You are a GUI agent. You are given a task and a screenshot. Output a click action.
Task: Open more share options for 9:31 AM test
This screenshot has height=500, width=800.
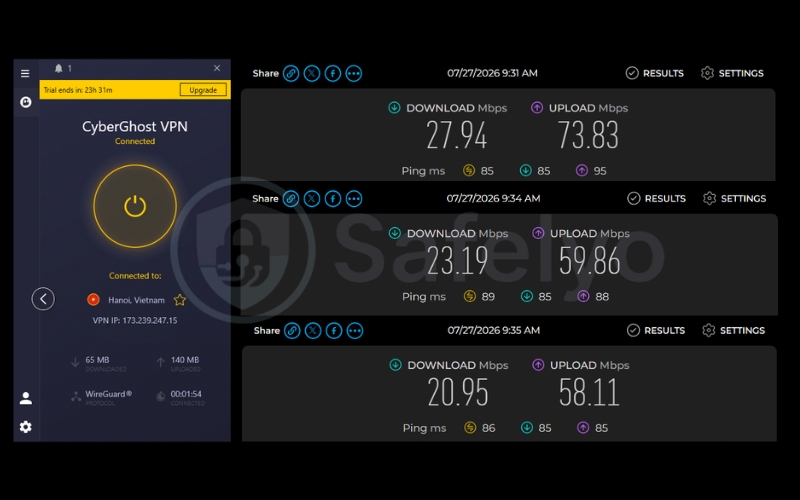pyautogui.click(x=354, y=73)
